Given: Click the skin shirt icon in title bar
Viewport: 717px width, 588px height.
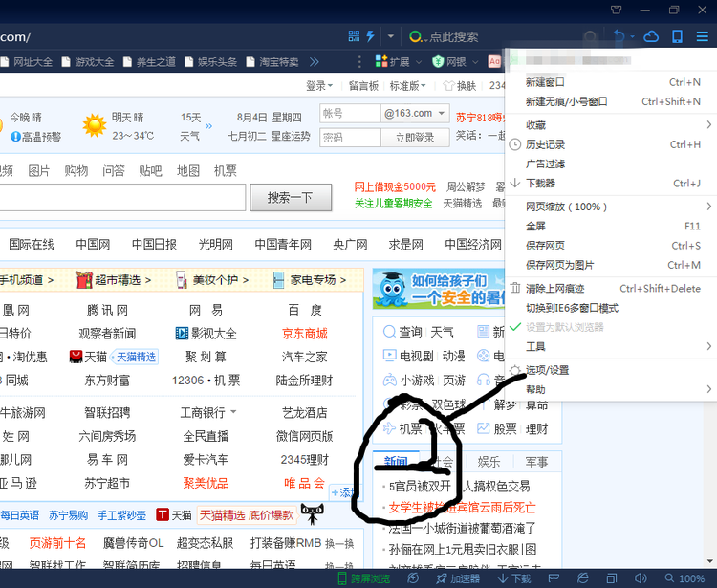Looking at the screenshot, I should (x=616, y=10).
